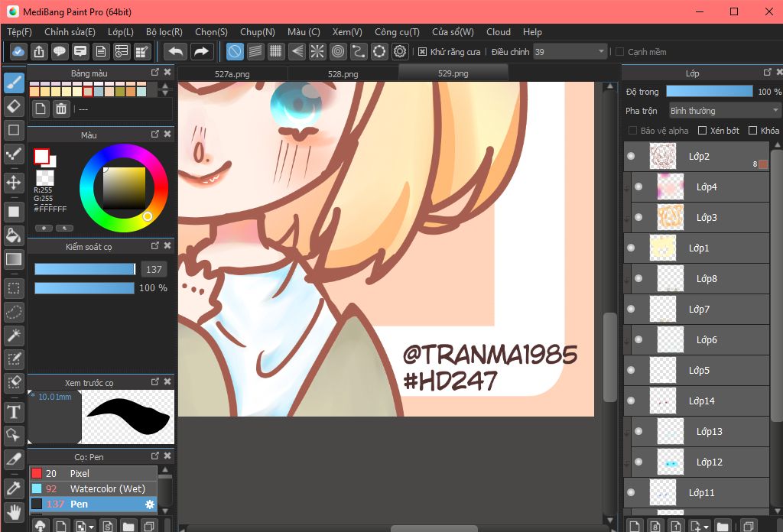This screenshot has height=532, width=783.
Task: Hide layer Lớp7
Action: 631,309
